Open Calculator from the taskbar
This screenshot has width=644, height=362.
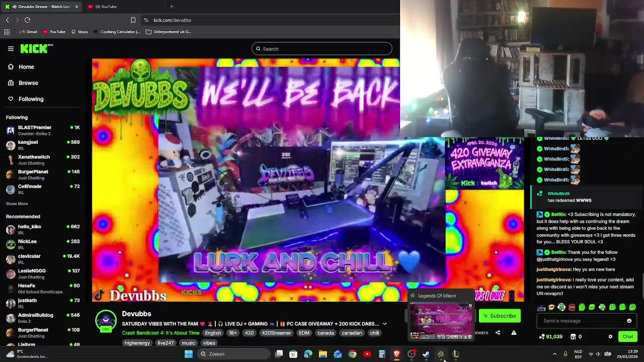click(x=382, y=354)
